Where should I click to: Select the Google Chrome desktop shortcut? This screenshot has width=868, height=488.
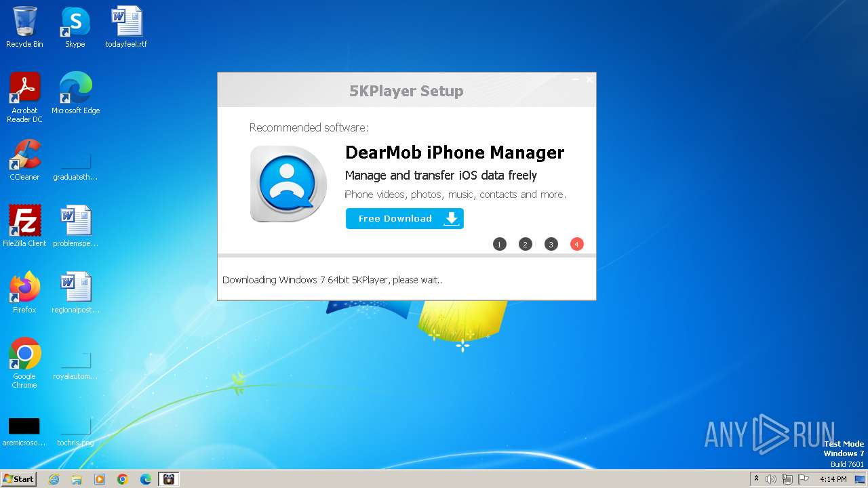pos(24,363)
